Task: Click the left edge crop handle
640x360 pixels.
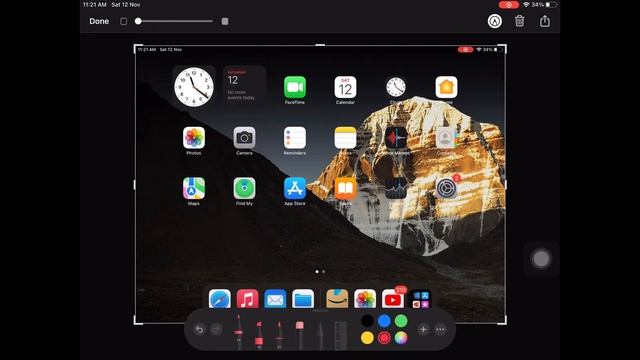Action: coord(134,184)
